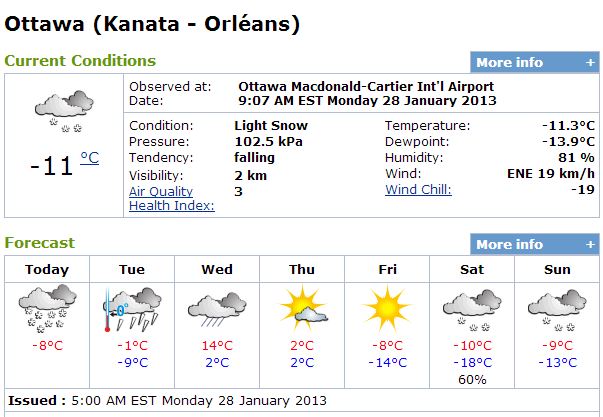This screenshot has width=603, height=417.
Task: Open Air Quality Health Index link
Action: (x=172, y=198)
